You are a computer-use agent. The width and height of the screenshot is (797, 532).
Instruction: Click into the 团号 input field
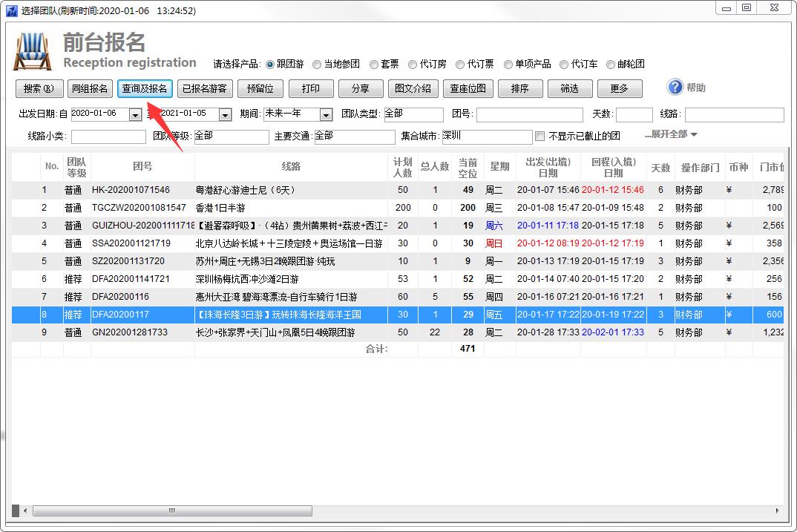pos(526,114)
